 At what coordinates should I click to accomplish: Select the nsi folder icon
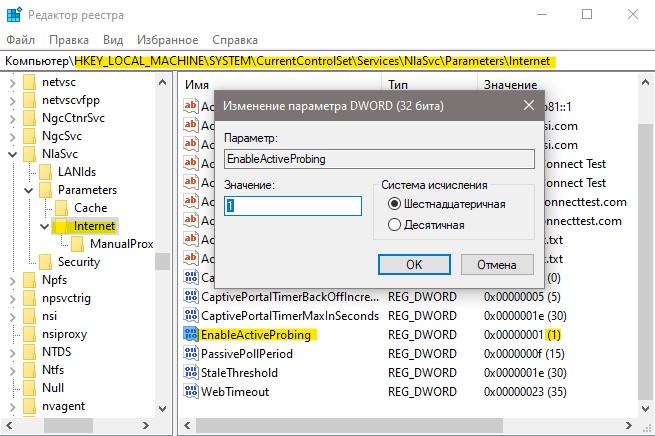30,316
